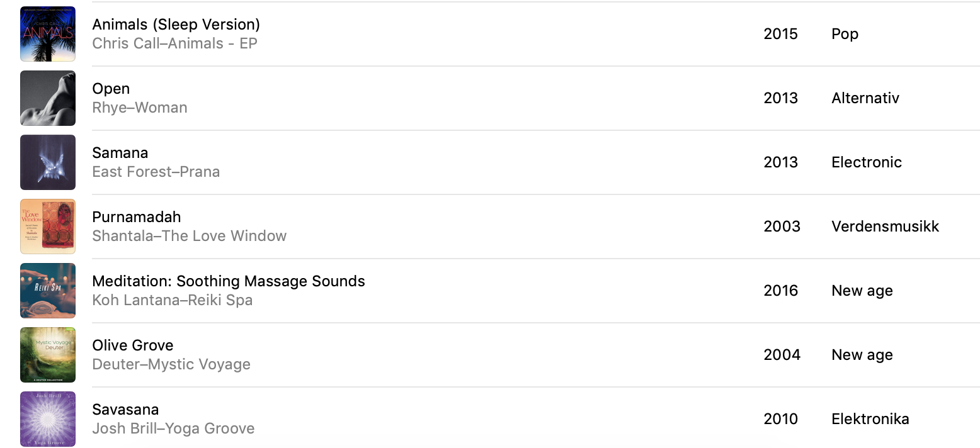Open the Yoga Groove album cover
The width and height of the screenshot is (980, 448).
(x=48, y=419)
